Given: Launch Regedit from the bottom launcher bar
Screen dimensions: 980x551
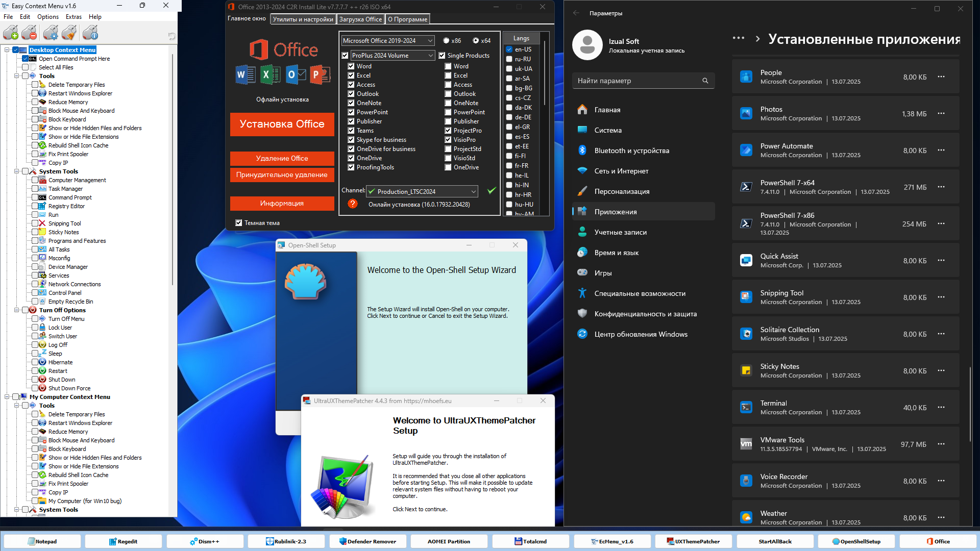Looking at the screenshot, I should point(123,541).
